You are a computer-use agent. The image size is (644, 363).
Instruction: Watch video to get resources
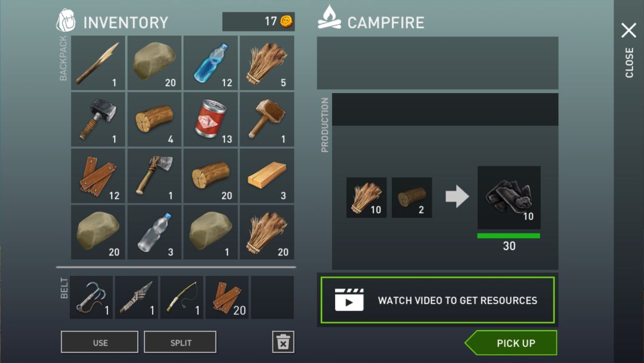[438, 300]
